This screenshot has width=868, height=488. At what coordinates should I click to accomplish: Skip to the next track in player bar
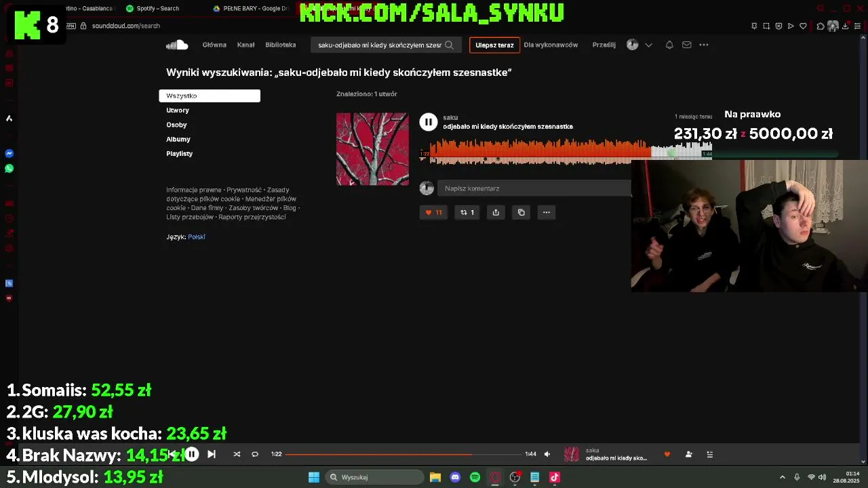click(x=212, y=454)
